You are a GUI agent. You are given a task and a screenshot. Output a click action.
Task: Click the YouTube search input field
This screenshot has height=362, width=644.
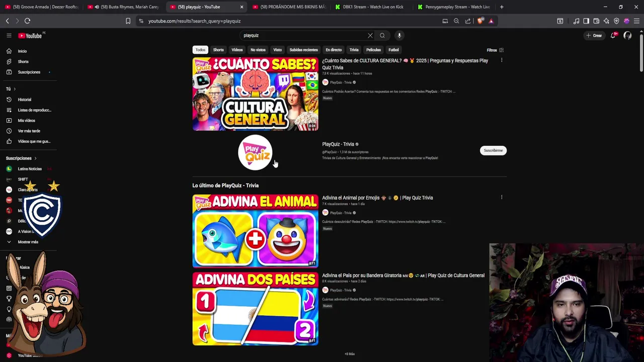coord(303,36)
